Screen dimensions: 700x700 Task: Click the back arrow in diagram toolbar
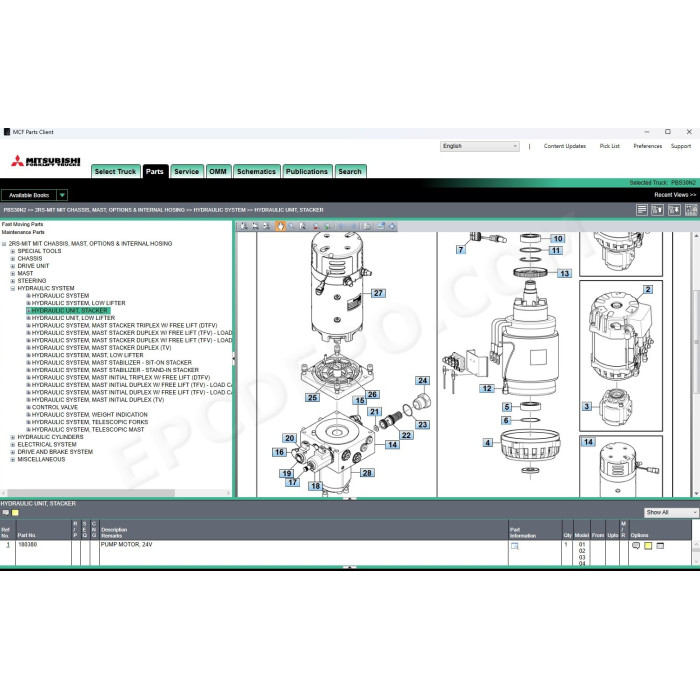342,226
